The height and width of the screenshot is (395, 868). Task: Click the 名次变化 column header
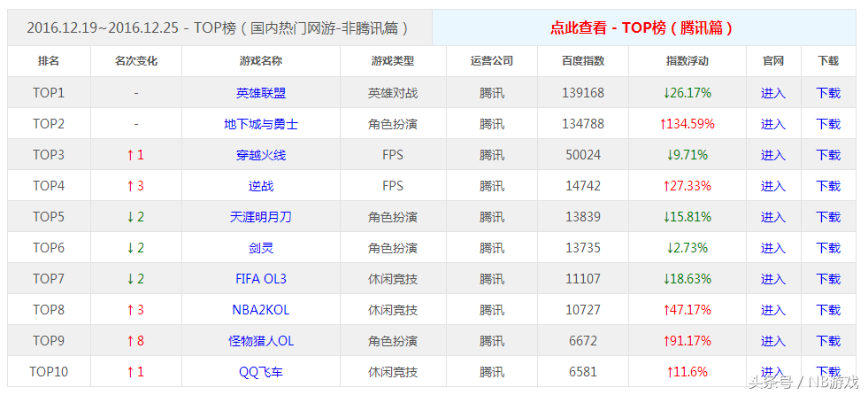(136, 61)
